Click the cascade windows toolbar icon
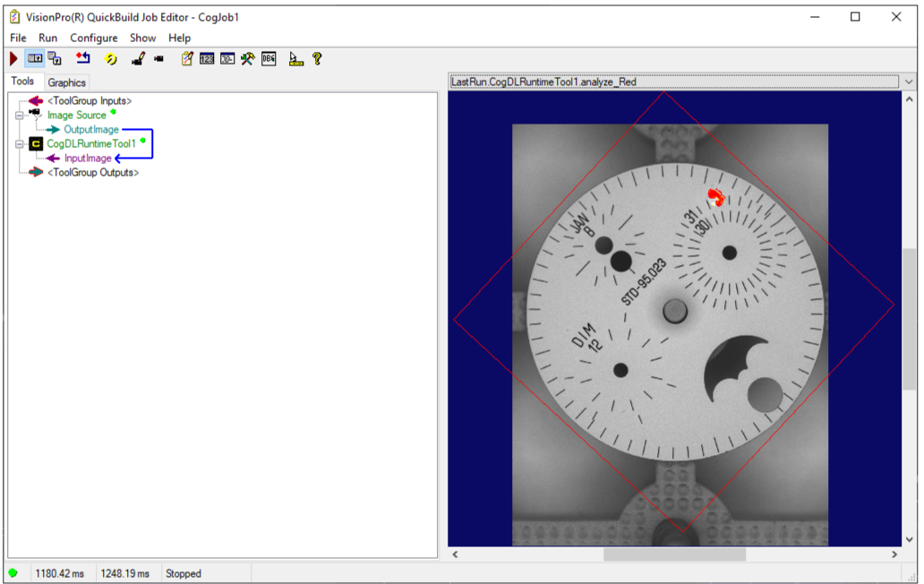This screenshot has height=584, width=924. [x=55, y=59]
